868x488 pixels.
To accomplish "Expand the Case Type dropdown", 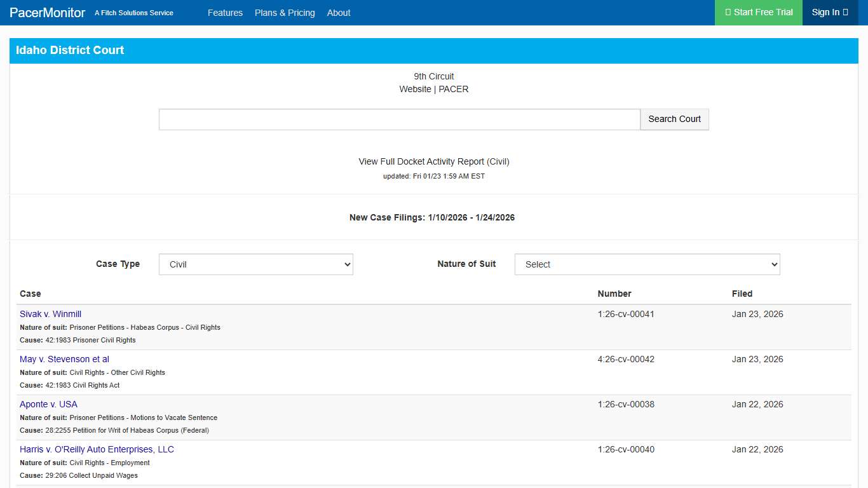I will (255, 264).
